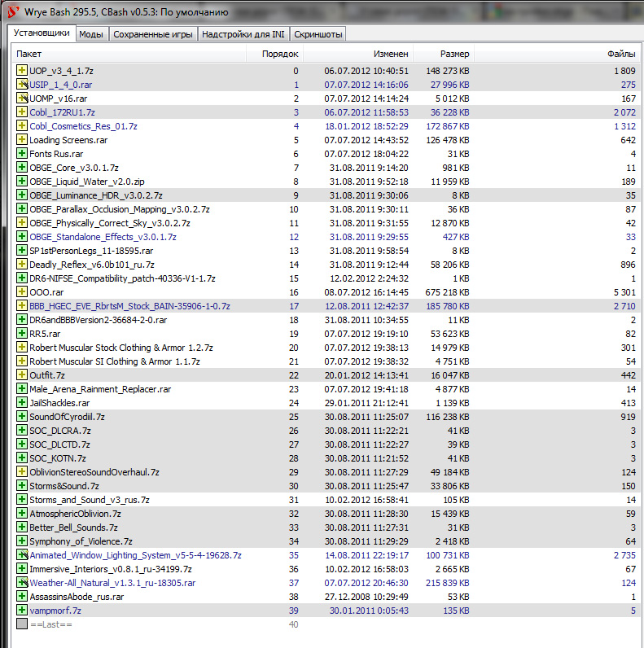
Task: Click the icon beside Cobl_Cosmetics_Res_01.7z
Action: coord(22,125)
